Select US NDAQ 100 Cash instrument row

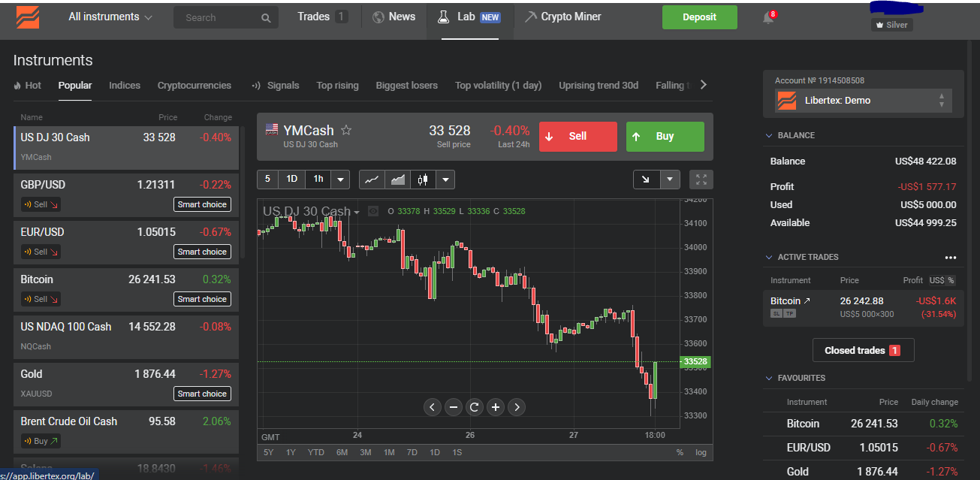[x=126, y=337]
